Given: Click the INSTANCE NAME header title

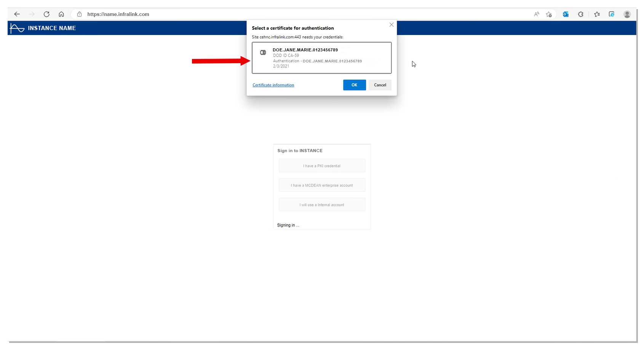Looking at the screenshot, I should pos(52,28).
